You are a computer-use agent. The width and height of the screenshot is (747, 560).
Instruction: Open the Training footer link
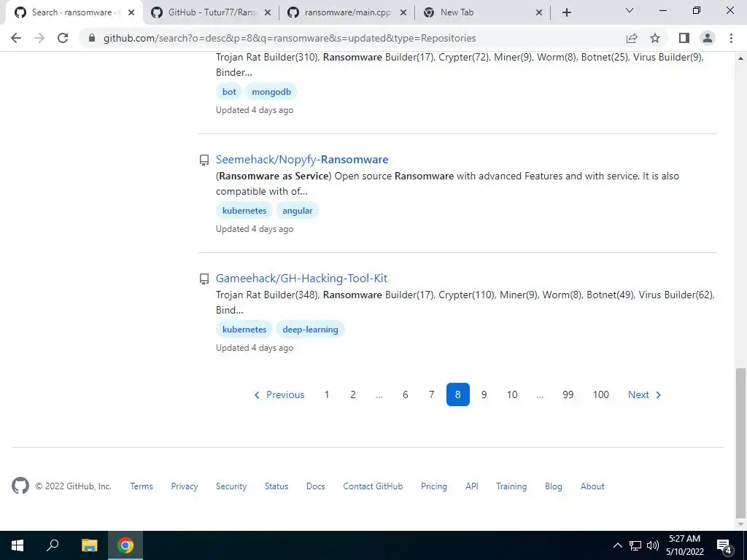click(511, 486)
